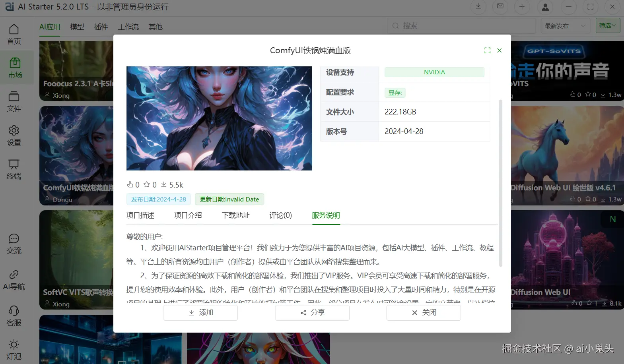The image size is (624, 364).
Task: Click the star favorite icon in dialog
Action: [x=147, y=184]
